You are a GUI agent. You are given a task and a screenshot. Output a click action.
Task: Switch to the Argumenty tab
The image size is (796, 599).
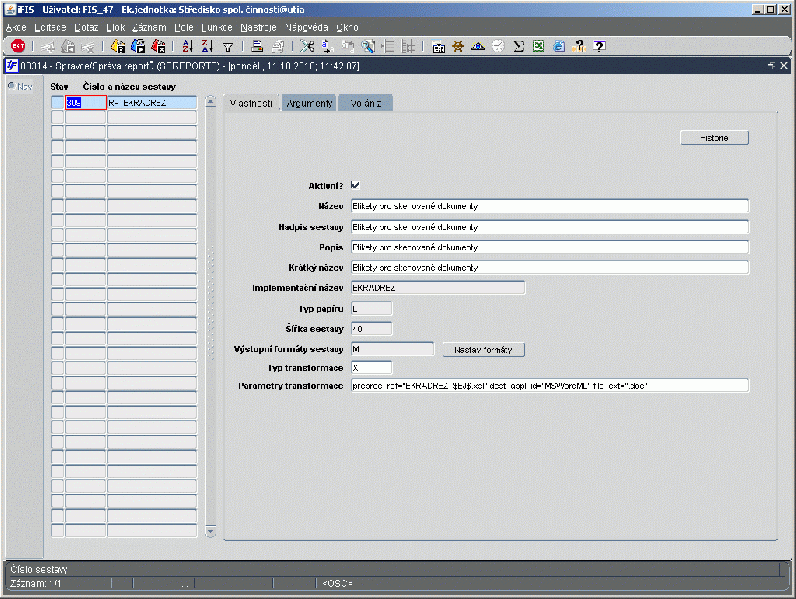tap(309, 103)
